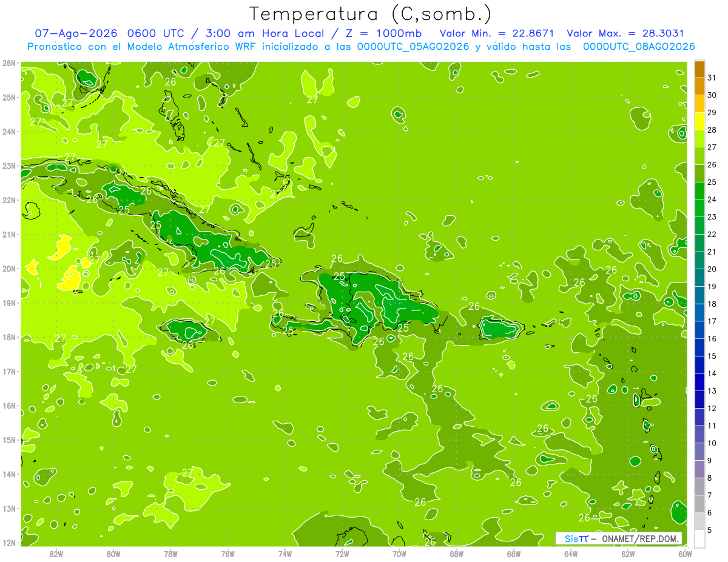Click the color scale label "20"

(x=712, y=269)
